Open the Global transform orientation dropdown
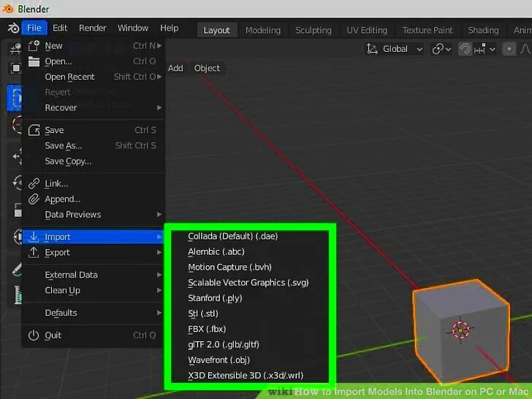The image size is (532, 399). (395, 49)
